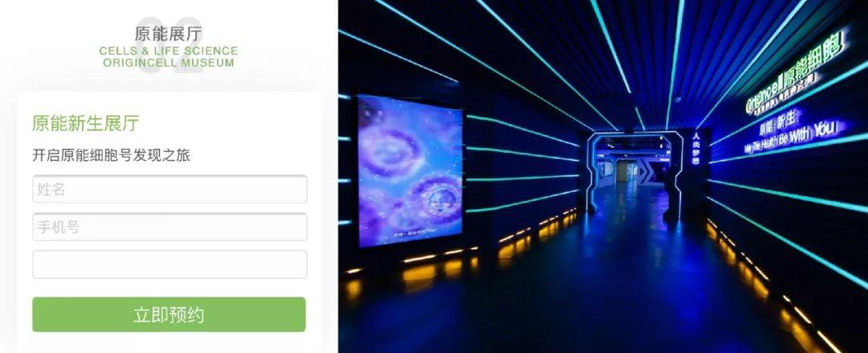
Task: Click the 原能展厅 logo title
Action: 168,34
